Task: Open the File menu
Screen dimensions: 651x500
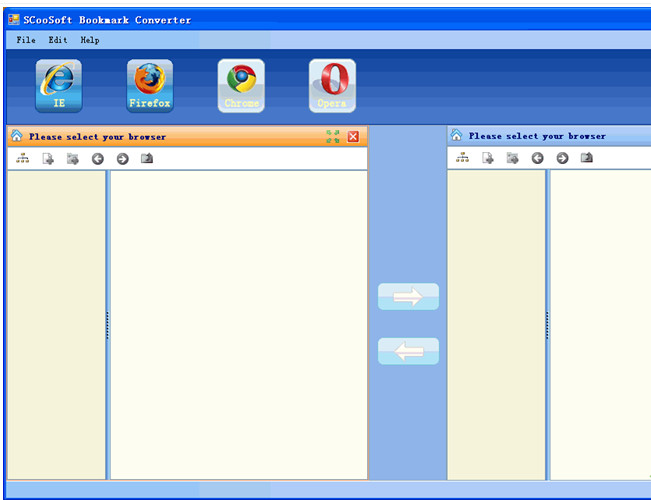Action: (26, 40)
